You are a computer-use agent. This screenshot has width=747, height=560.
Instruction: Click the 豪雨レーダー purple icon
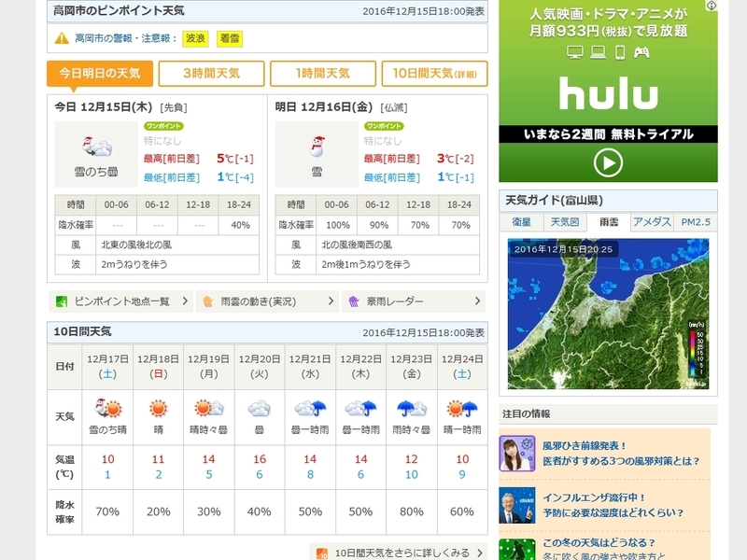click(354, 301)
